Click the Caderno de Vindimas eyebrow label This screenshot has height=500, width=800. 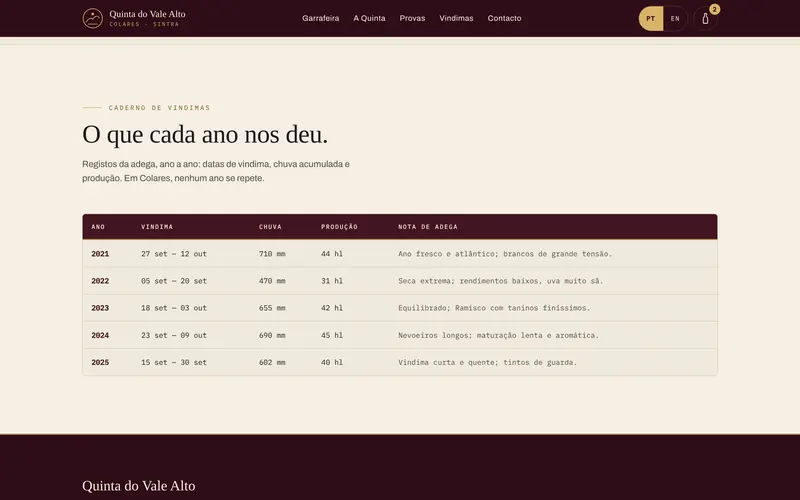tap(159, 108)
